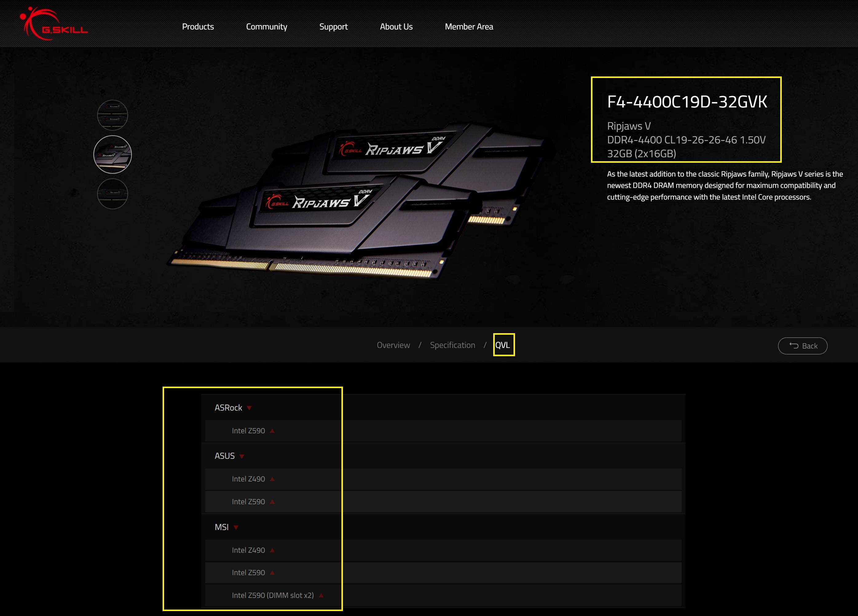858x616 pixels.
Task: Open the About Us menu
Action: coord(396,26)
